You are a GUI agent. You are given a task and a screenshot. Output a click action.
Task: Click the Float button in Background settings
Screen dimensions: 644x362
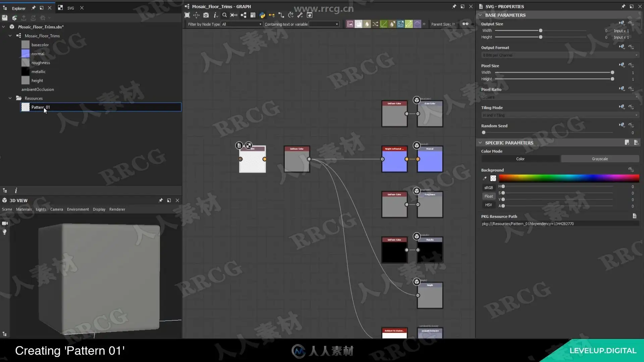tap(488, 196)
